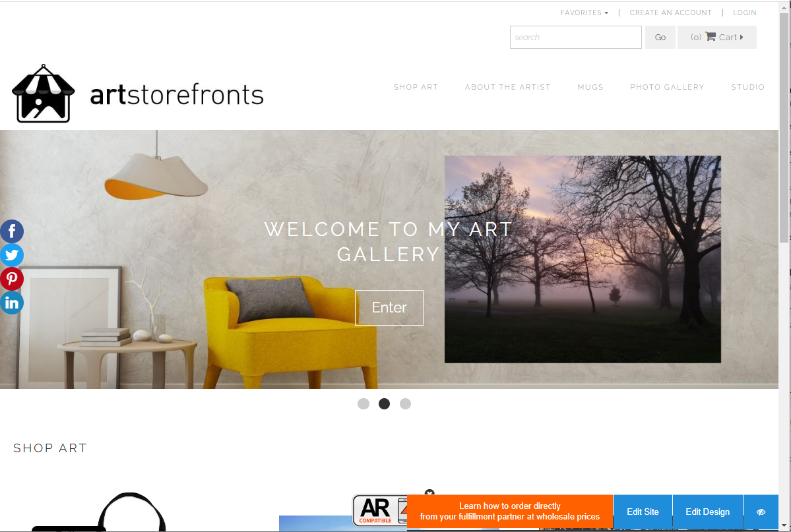Screen dimensions: 791x532
Task: Go to About the Artist page
Action: [x=507, y=87]
